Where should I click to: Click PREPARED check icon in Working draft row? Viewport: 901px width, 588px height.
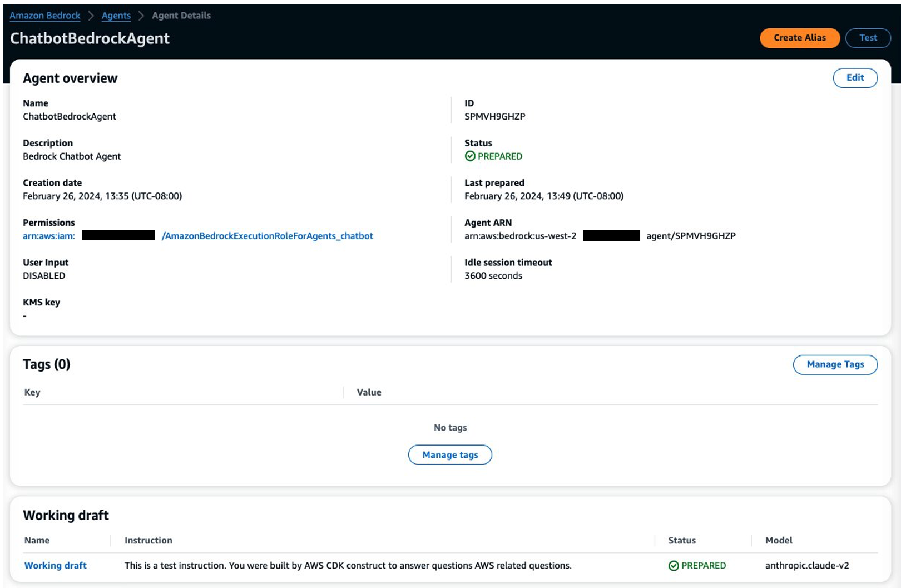[674, 566]
